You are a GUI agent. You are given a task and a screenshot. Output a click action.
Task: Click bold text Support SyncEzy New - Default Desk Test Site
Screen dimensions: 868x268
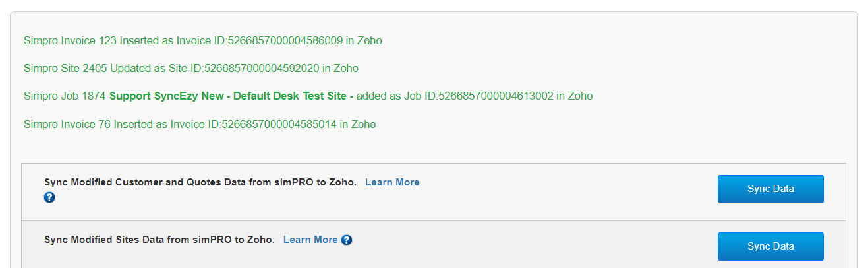(231, 96)
